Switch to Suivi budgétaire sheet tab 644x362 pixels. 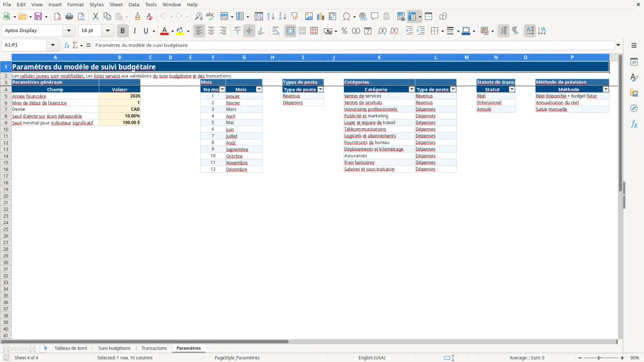(x=114, y=348)
